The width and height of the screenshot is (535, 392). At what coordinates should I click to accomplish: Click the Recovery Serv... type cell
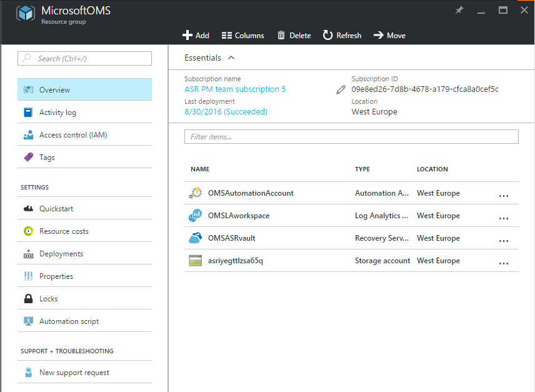coord(381,238)
